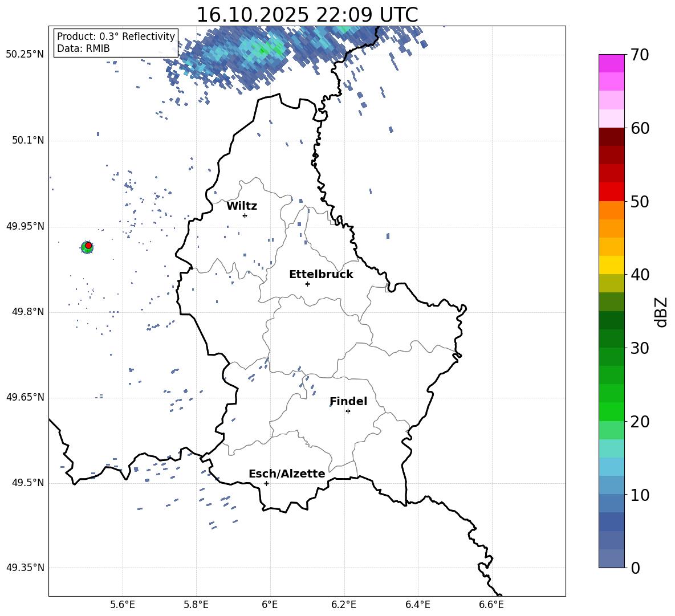Click the 6.2°E longitude tick label
The width and height of the screenshot is (675, 616).
pos(344,605)
